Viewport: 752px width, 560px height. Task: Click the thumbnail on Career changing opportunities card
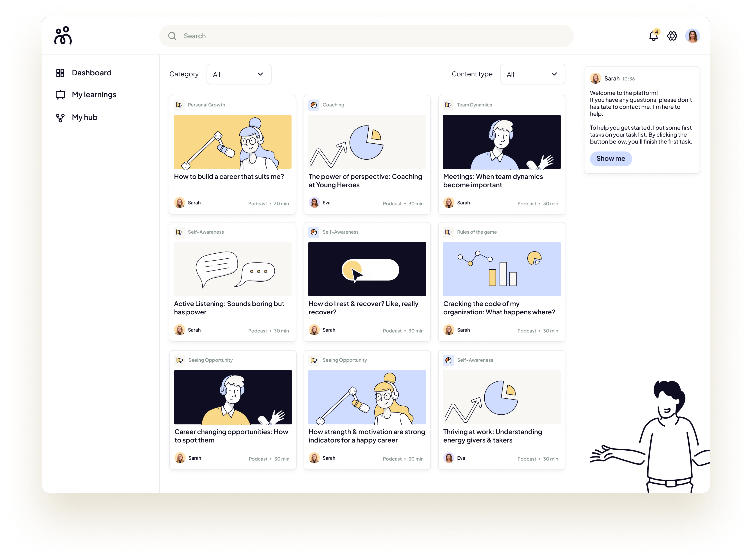(x=233, y=397)
